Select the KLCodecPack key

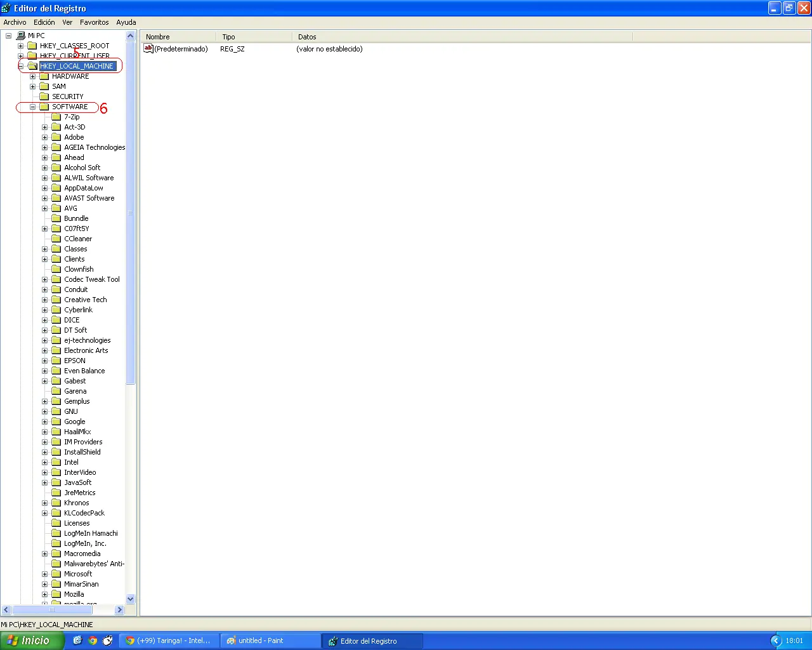point(84,513)
